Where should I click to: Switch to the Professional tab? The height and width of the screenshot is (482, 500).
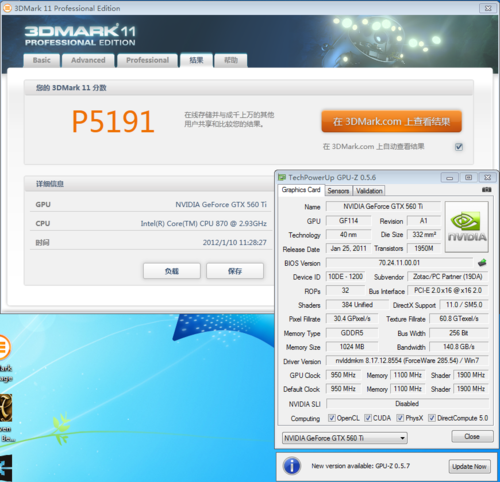tap(147, 60)
